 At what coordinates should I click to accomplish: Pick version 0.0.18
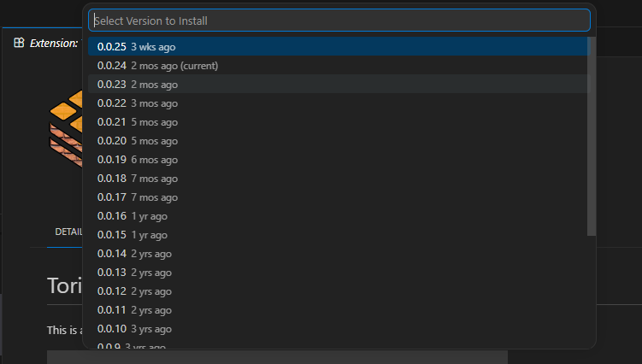[137, 179]
